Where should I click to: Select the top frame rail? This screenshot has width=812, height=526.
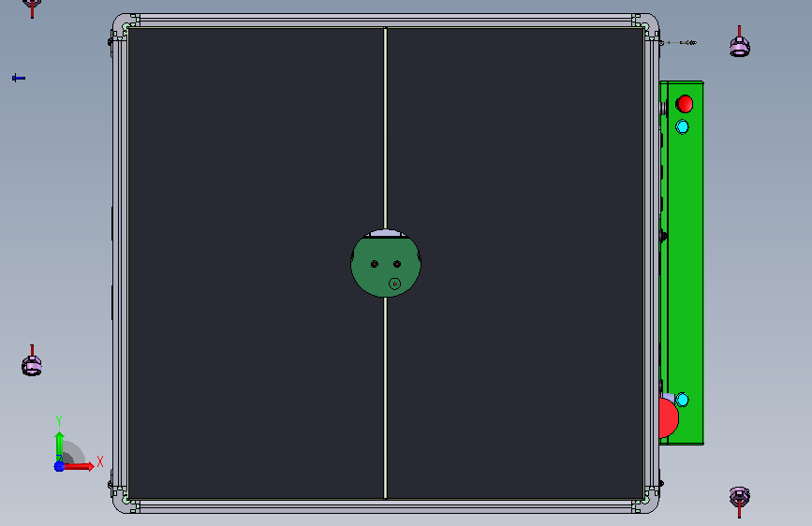coord(386,21)
